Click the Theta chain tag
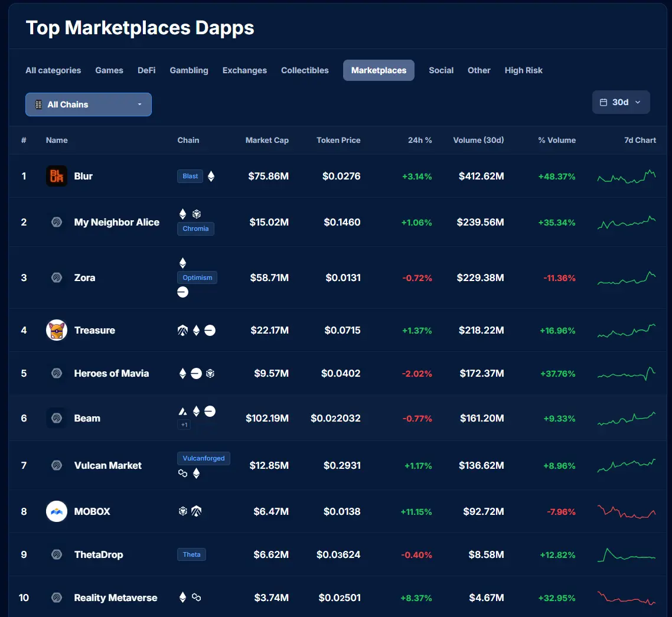Screen dimensions: 672x617 point(191,554)
